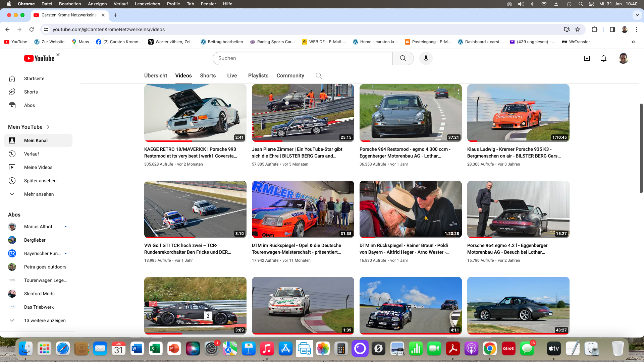Bookmark this page with star icon
This screenshot has height=362, width=644.
point(578,29)
